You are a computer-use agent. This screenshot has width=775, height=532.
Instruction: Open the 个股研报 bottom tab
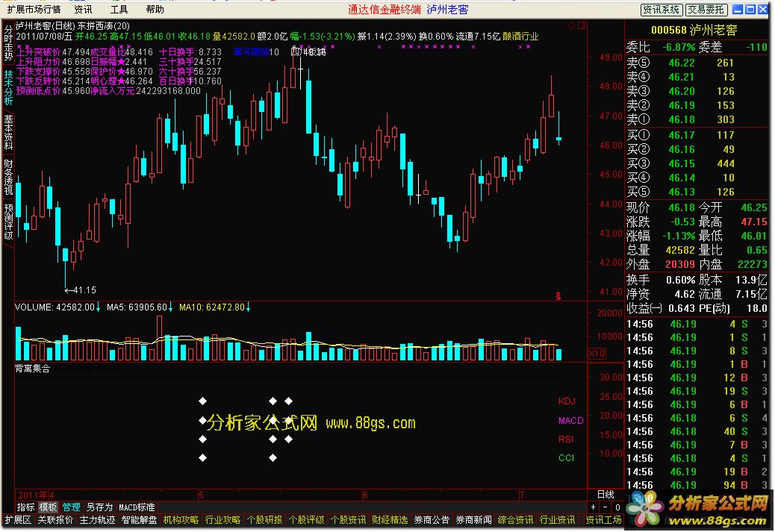pyautogui.click(x=264, y=519)
